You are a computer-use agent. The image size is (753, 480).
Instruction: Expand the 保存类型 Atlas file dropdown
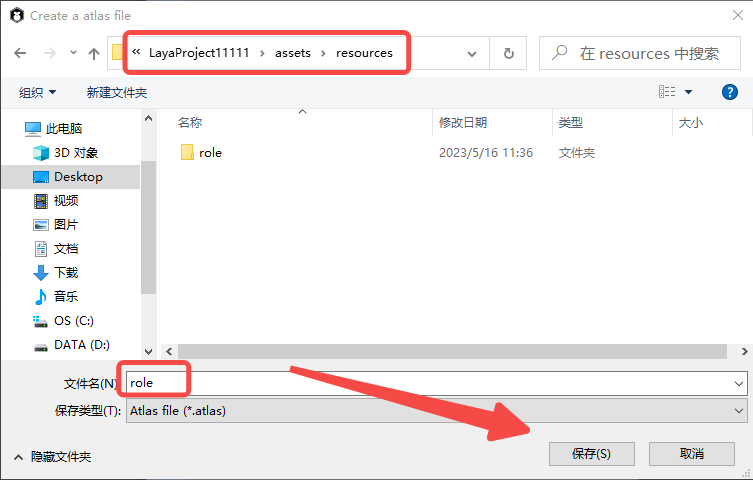coord(739,411)
